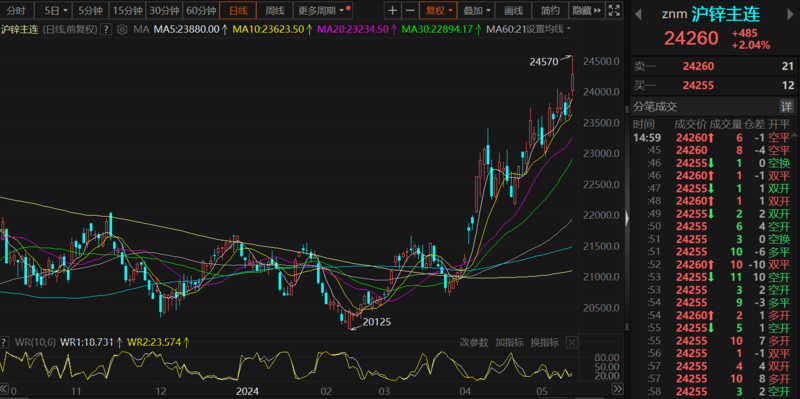The height and width of the screenshot is (399, 800).
Task: Click 换指标 to change indicator
Action: point(545,342)
